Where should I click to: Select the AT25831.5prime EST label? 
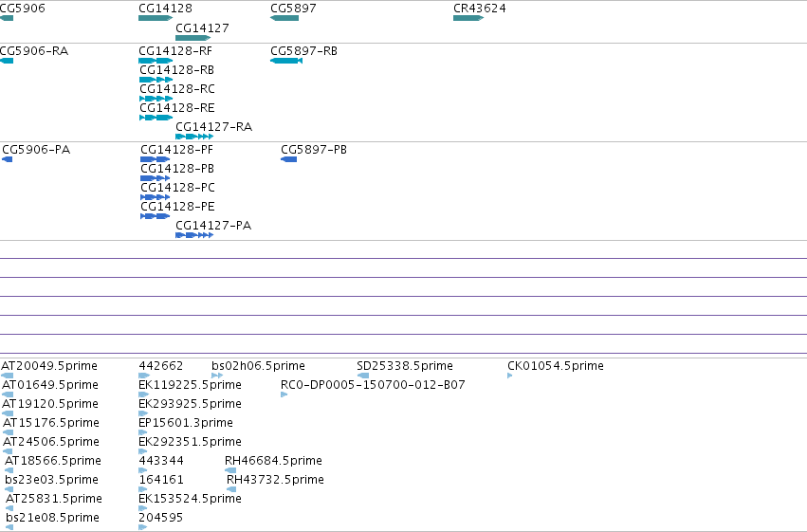click(x=54, y=499)
